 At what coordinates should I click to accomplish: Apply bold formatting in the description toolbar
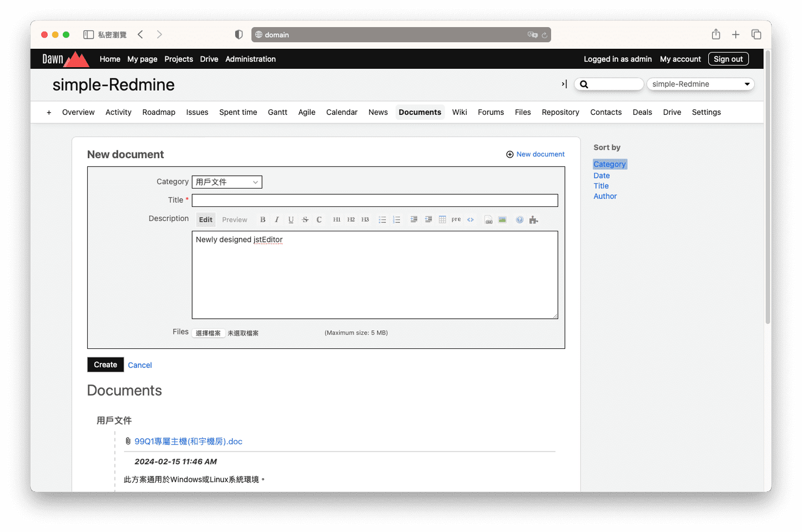click(263, 219)
